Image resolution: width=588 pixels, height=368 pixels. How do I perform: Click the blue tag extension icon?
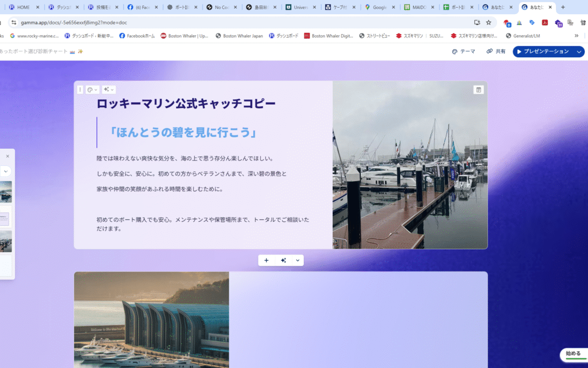pyautogui.click(x=532, y=22)
